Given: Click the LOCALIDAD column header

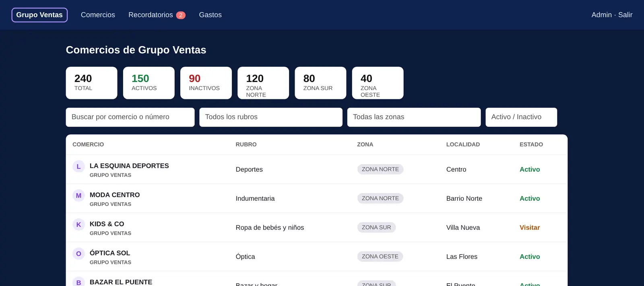Looking at the screenshot, I should (463, 144).
